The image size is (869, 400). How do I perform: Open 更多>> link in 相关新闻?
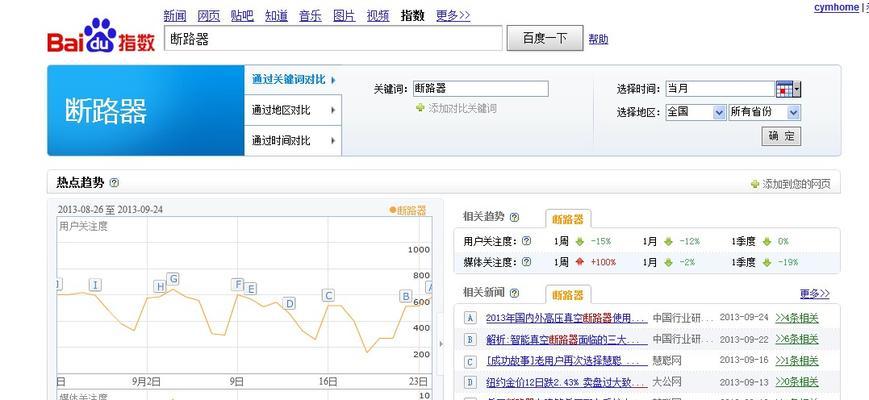point(815,294)
